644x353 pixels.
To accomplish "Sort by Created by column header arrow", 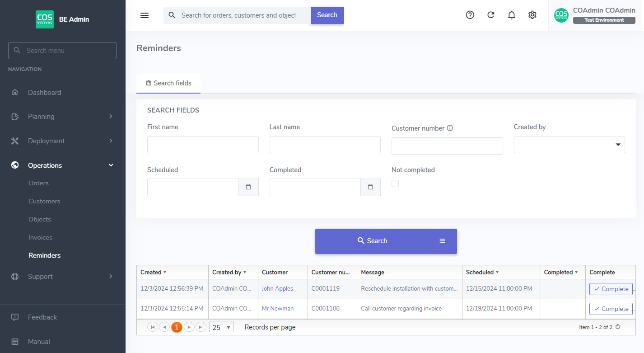I will coord(245,272).
